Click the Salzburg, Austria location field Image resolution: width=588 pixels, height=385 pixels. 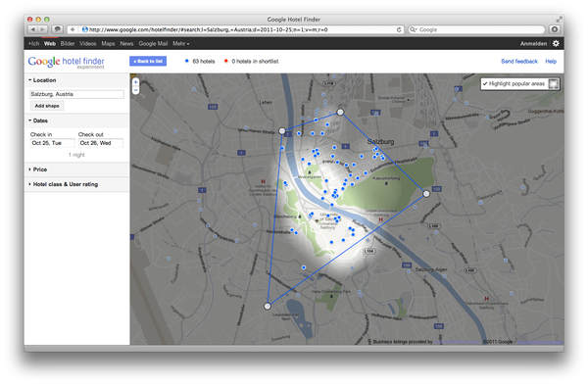(76, 94)
